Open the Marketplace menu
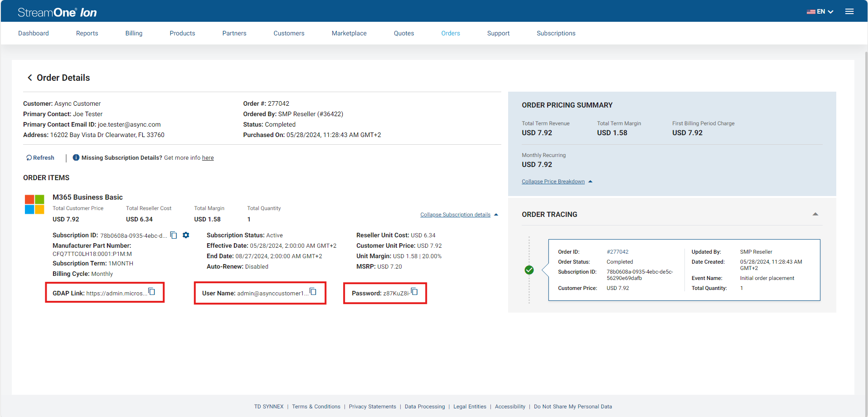Screen dimensions: 868x417 349,33
